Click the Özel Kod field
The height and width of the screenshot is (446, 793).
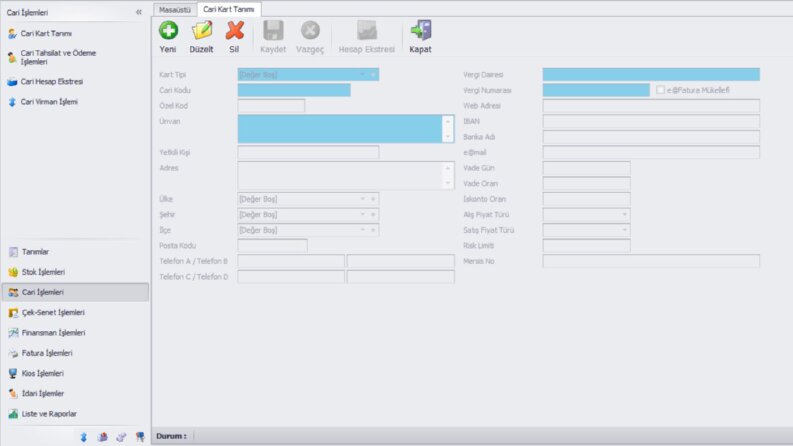(x=271, y=106)
